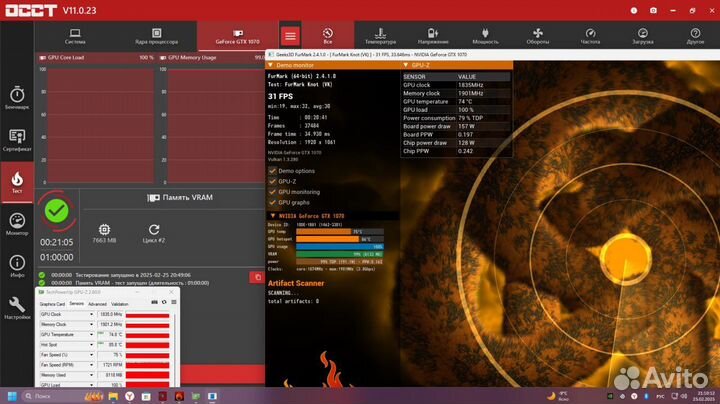Click the red stop test bar

click(x=222, y=374)
